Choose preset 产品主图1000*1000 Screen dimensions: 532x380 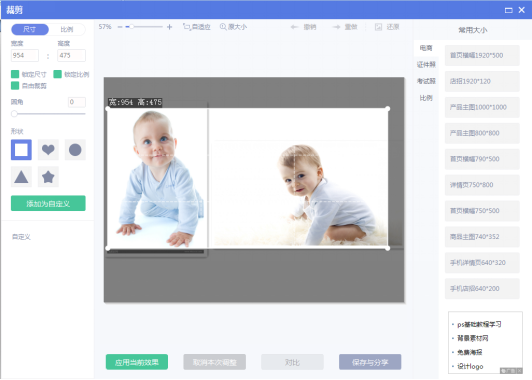(x=482, y=107)
